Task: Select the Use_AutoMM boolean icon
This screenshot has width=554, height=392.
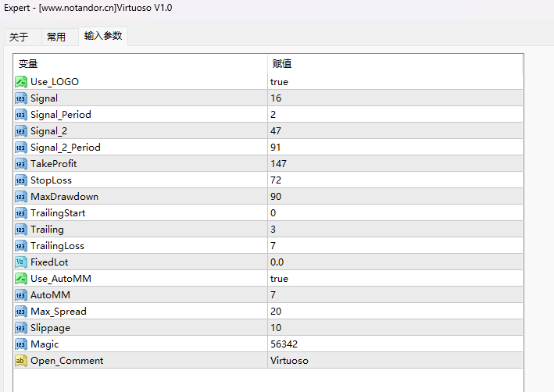Action: click(21, 279)
